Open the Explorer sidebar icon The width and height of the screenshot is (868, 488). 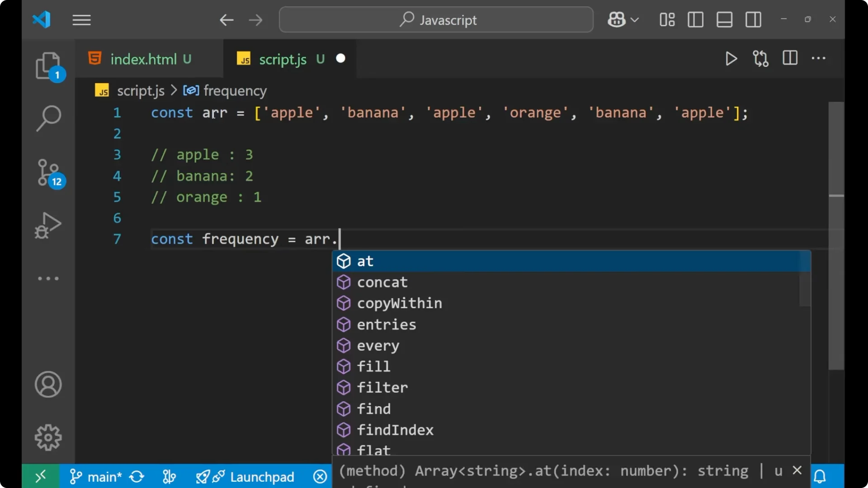48,66
